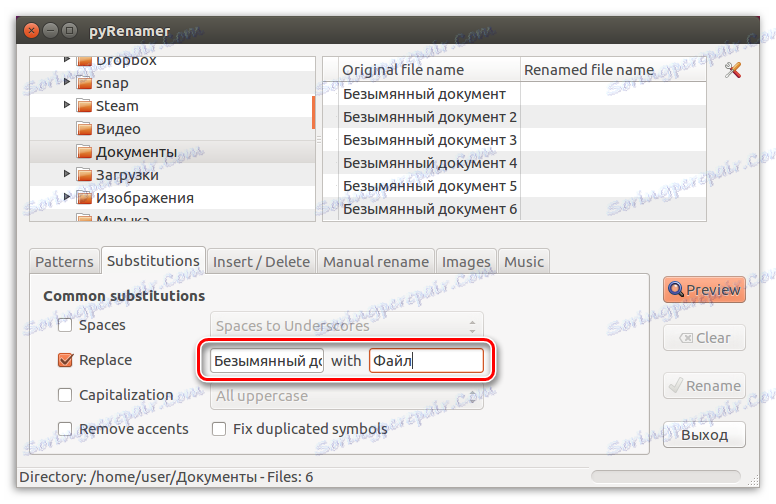Click the snap folder icon

(x=84, y=83)
